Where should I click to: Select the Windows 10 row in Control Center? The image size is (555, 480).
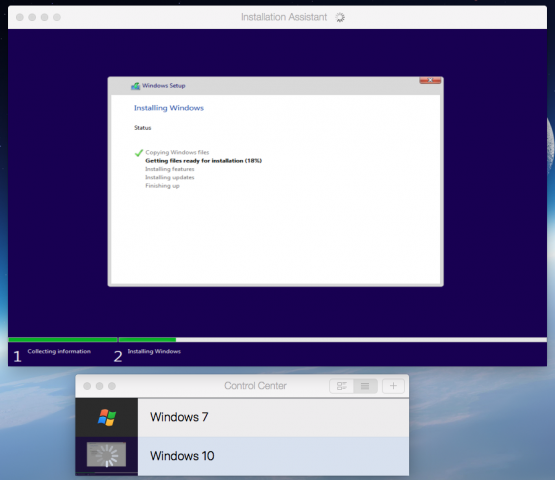coord(242,456)
